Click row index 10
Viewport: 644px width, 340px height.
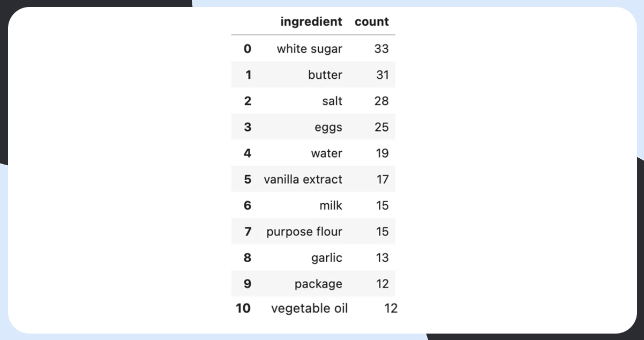pyautogui.click(x=243, y=308)
